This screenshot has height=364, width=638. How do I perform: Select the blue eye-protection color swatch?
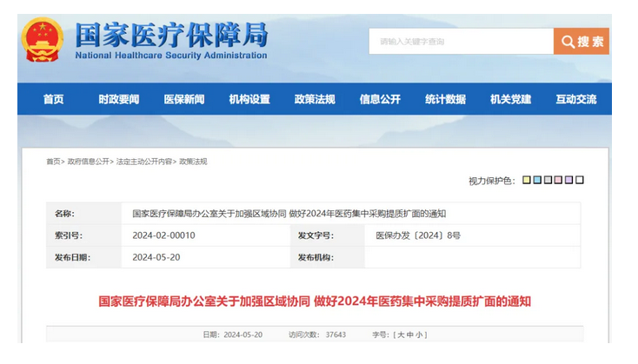click(x=537, y=180)
